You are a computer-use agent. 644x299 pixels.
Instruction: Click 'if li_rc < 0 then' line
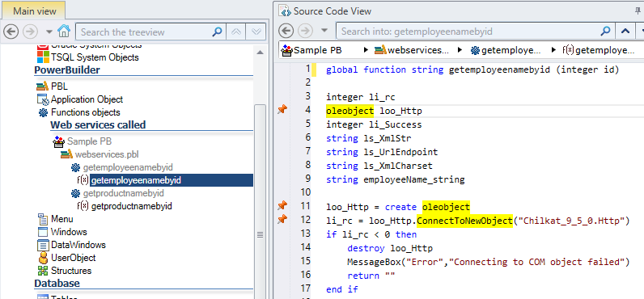pyautogui.click(x=371, y=234)
